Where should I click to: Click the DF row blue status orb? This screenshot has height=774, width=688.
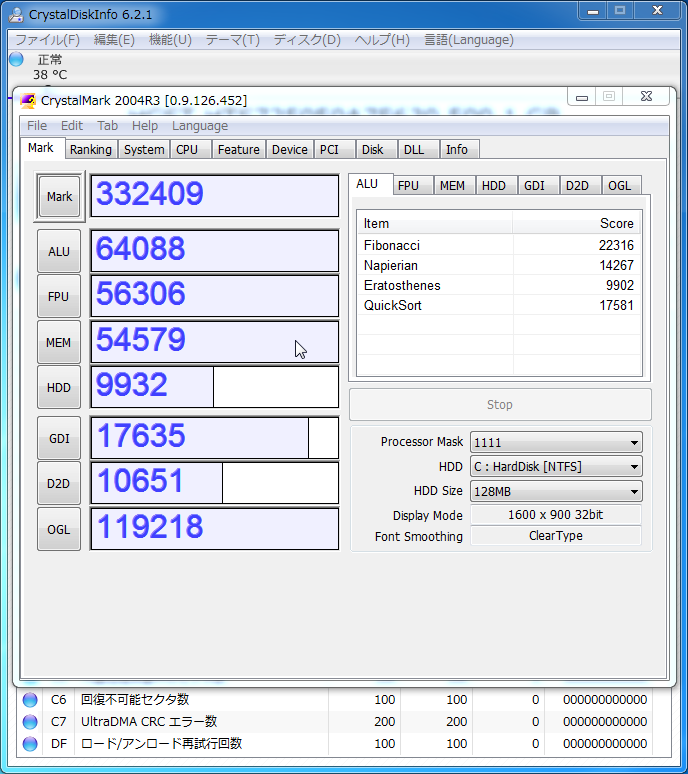pos(30,743)
